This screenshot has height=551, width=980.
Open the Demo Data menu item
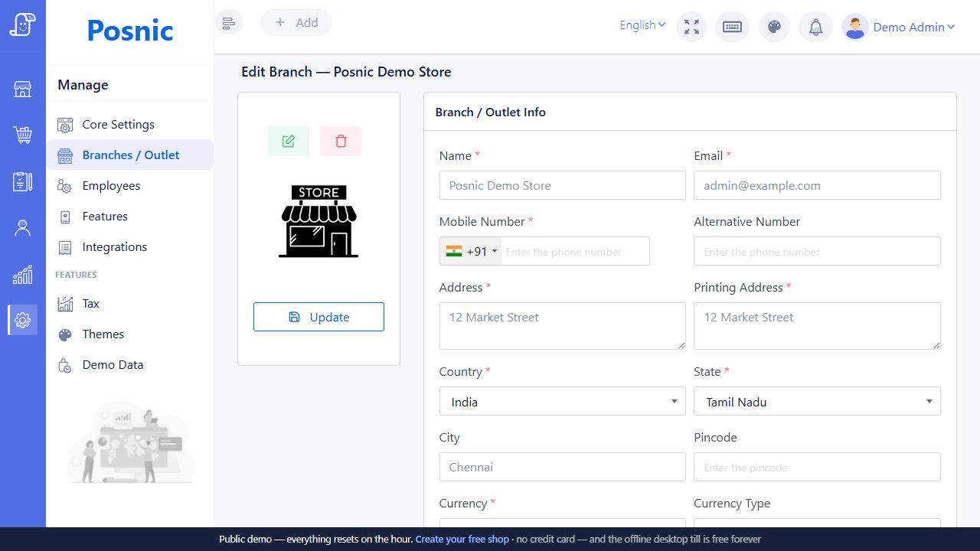(x=129, y=365)
